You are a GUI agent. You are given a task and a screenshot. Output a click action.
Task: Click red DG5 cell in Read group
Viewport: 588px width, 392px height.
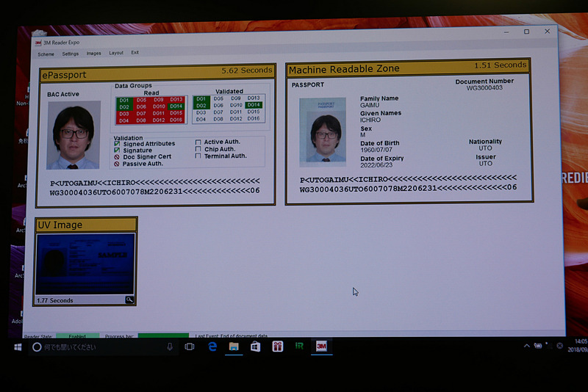coord(141,101)
